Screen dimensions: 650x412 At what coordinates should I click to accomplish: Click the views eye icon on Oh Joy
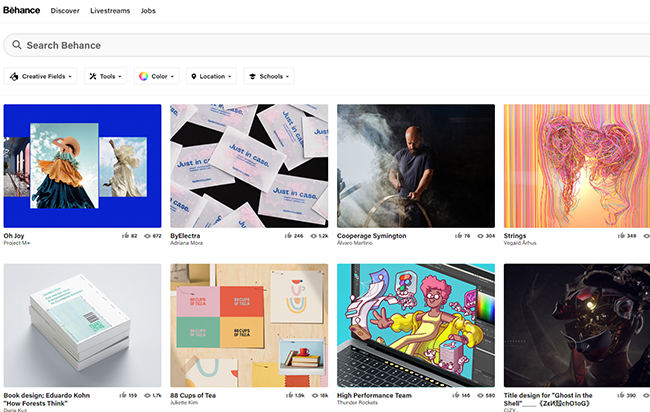(147, 236)
